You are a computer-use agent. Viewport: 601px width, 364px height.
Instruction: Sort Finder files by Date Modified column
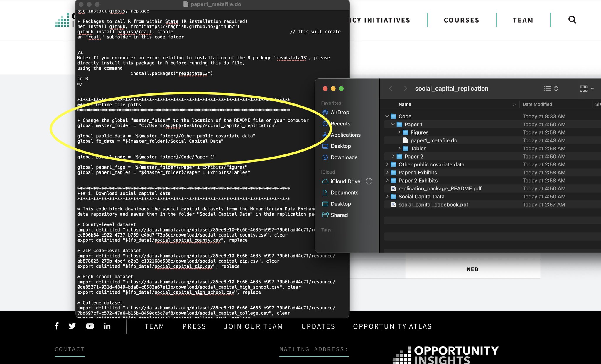point(537,104)
